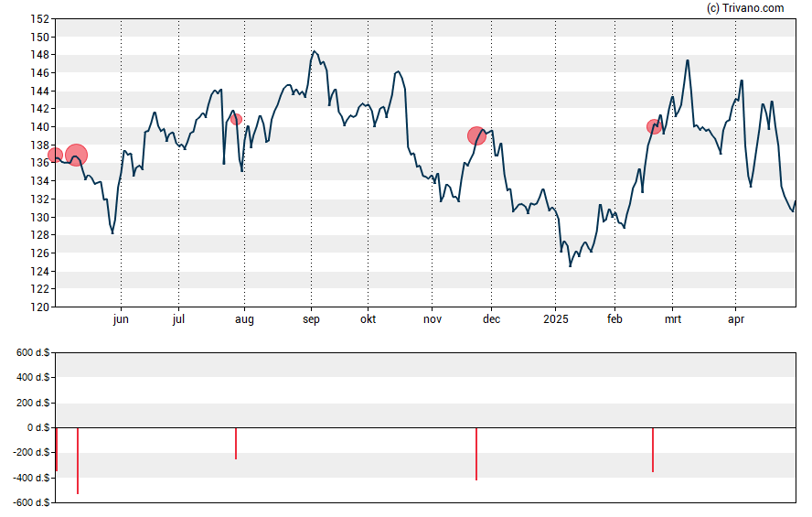The width and height of the screenshot is (812, 517).
Task: Click the 148 price axis value
Action: pyautogui.click(x=40, y=55)
